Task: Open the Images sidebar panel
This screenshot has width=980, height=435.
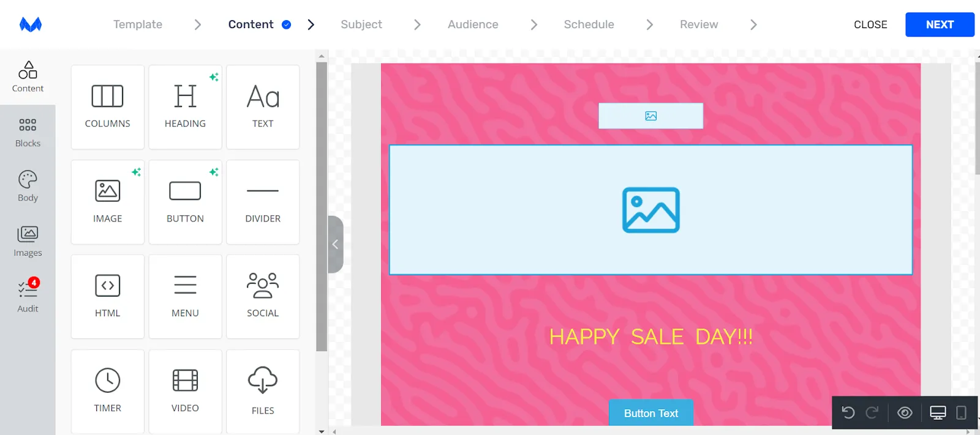Action: click(x=28, y=242)
